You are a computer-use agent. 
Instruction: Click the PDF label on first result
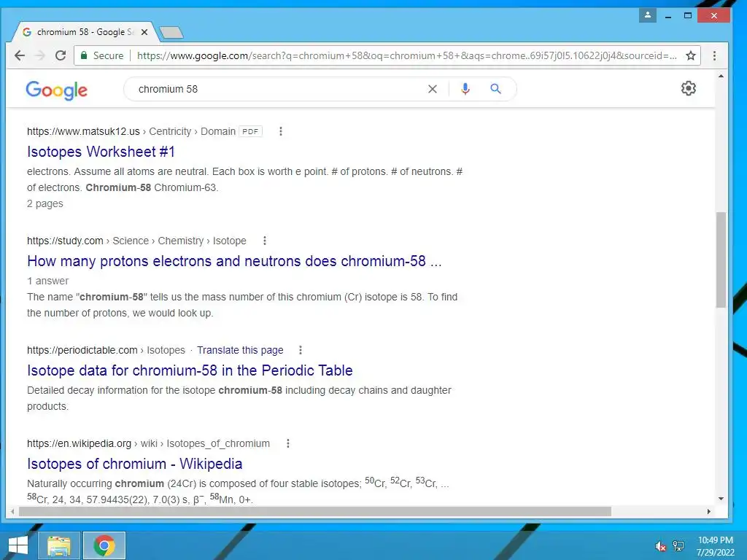[x=251, y=131]
